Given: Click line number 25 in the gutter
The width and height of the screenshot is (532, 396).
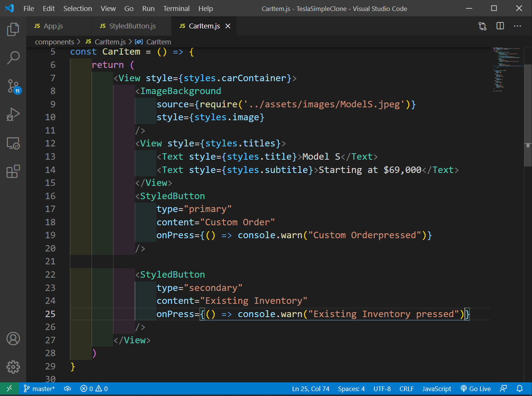Looking at the screenshot, I should pyautogui.click(x=50, y=314).
